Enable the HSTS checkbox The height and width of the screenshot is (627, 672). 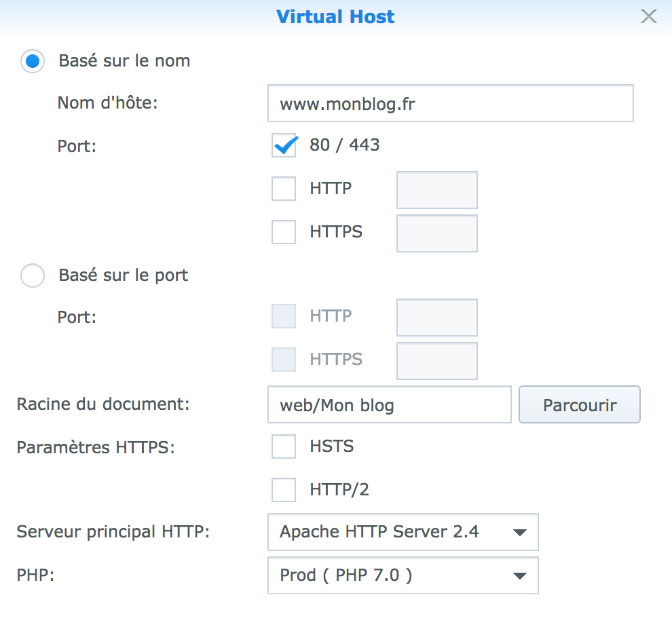click(x=284, y=446)
